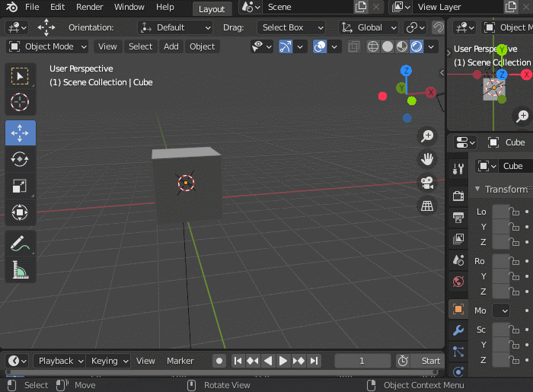Choose the Measure ruler tool
Image resolution: width=533 pixels, height=392 pixels.
point(20,270)
